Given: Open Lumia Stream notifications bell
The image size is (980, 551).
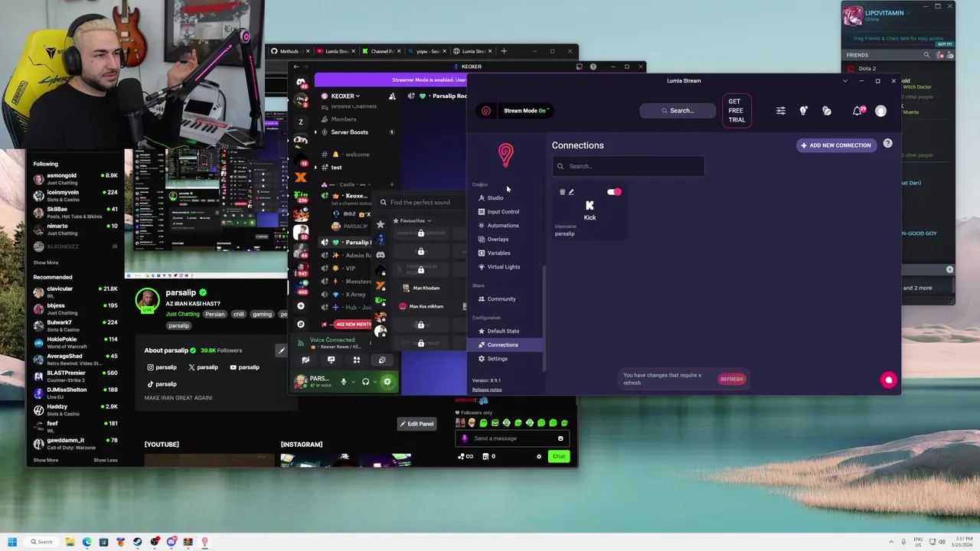Looking at the screenshot, I should pos(857,111).
